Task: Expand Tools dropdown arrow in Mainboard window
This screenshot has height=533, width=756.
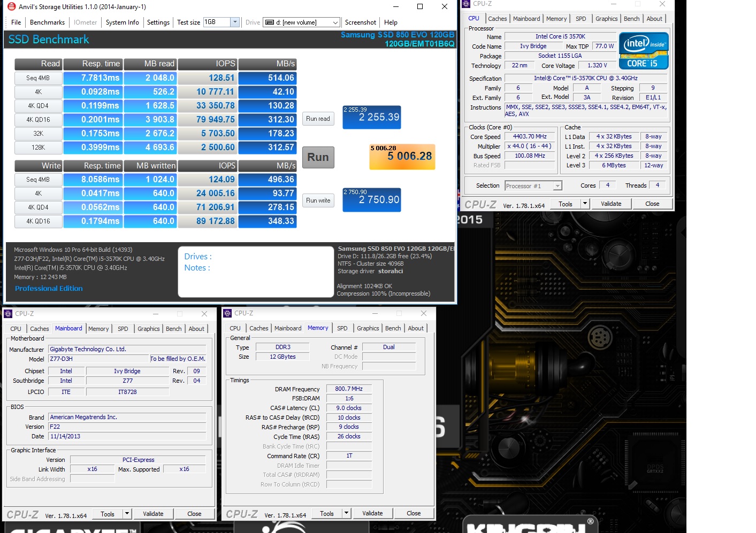Action: coord(127,514)
